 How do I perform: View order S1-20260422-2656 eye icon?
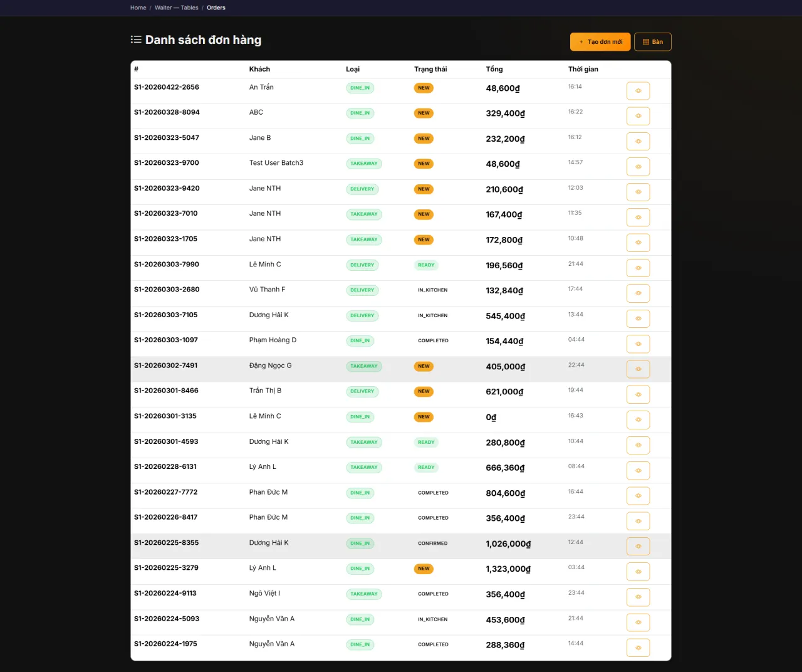coord(638,91)
